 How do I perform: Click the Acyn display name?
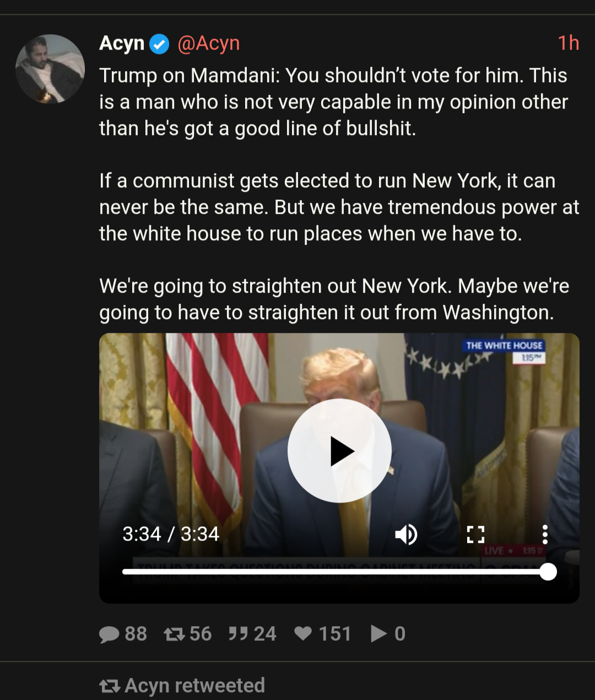(122, 43)
